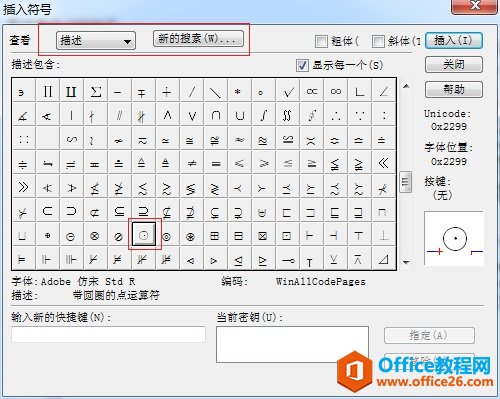Select the identical-to triple bar symbol
Viewport: 500px width, 399px height.
tap(216, 163)
